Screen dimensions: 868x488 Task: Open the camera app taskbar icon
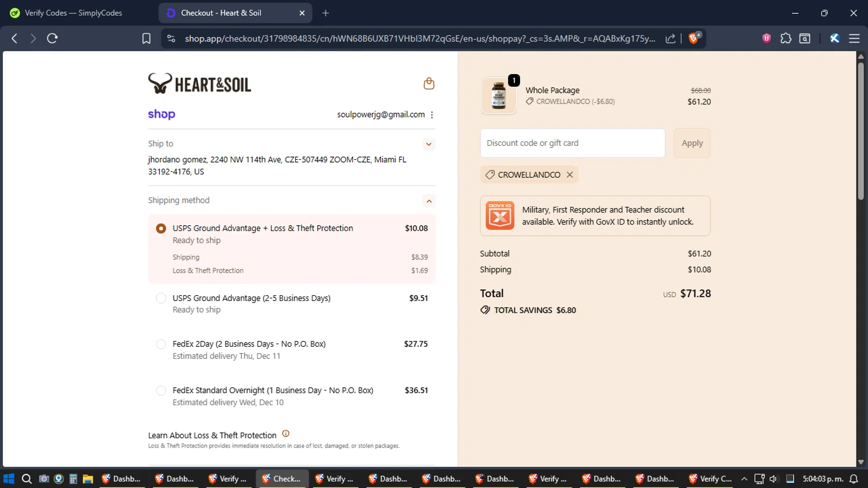pyautogui.click(x=43, y=479)
